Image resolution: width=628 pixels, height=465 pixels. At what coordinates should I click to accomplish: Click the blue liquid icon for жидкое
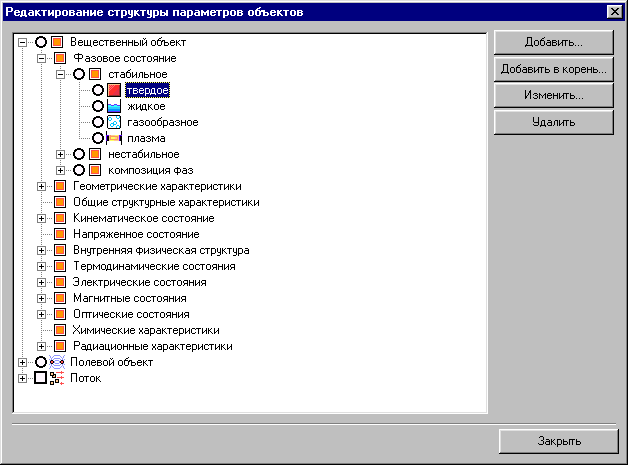point(114,106)
